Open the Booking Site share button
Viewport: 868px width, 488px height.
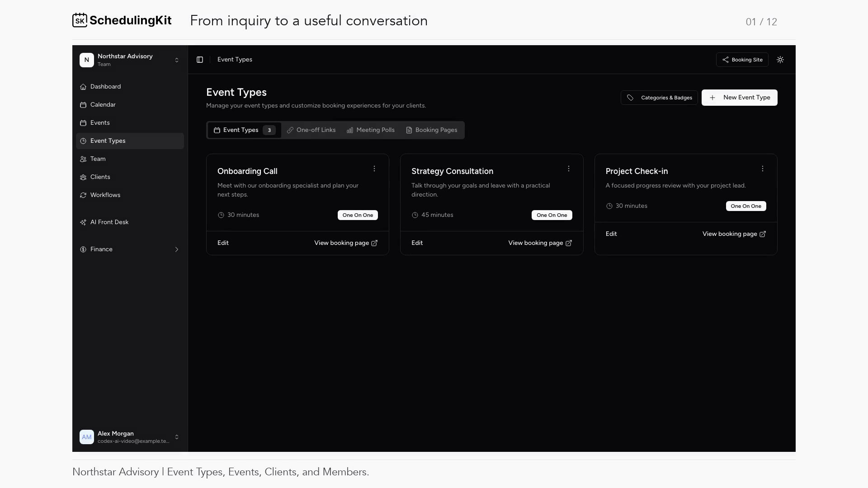(742, 60)
